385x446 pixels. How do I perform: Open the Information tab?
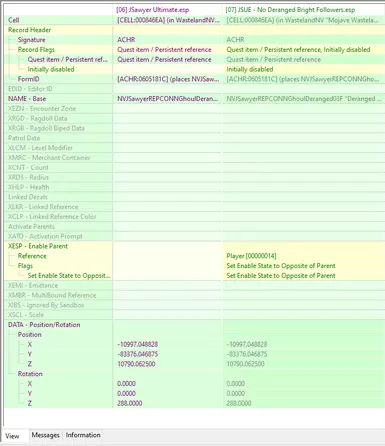click(x=83, y=435)
